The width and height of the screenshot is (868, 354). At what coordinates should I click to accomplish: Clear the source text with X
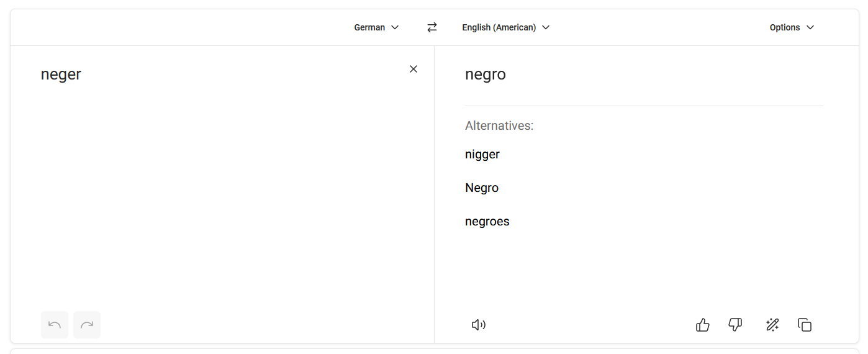point(414,69)
